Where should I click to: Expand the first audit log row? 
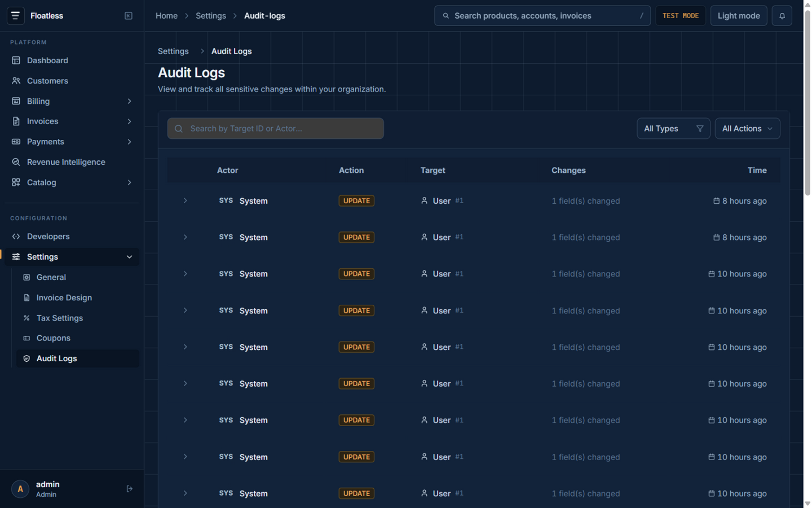point(185,201)
